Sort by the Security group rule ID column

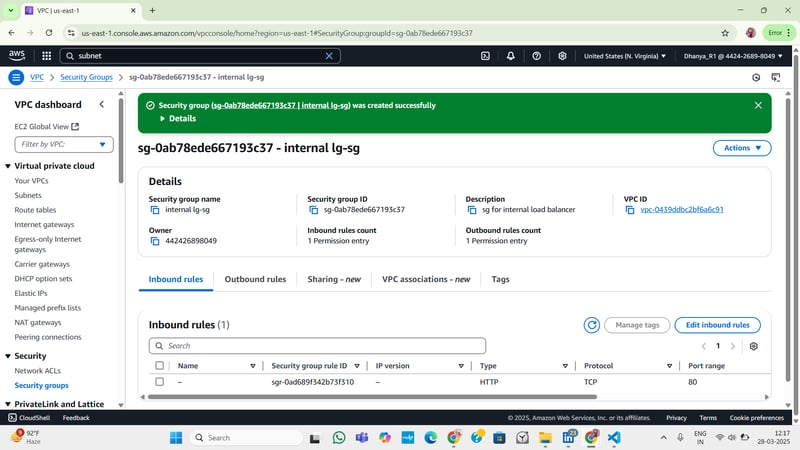click(357, 366)
